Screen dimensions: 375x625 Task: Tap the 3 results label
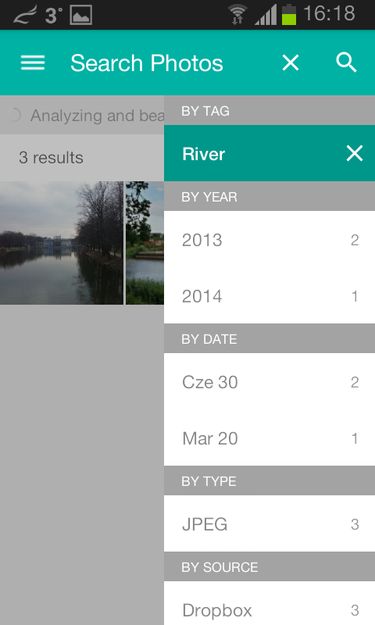[x=51, y=157]
